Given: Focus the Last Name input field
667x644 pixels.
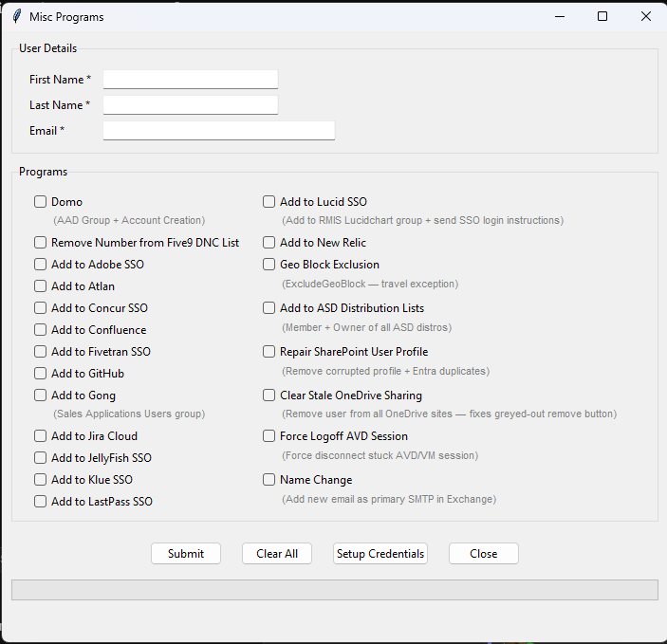Looking at the screenshot, I should tap(191, 105).
